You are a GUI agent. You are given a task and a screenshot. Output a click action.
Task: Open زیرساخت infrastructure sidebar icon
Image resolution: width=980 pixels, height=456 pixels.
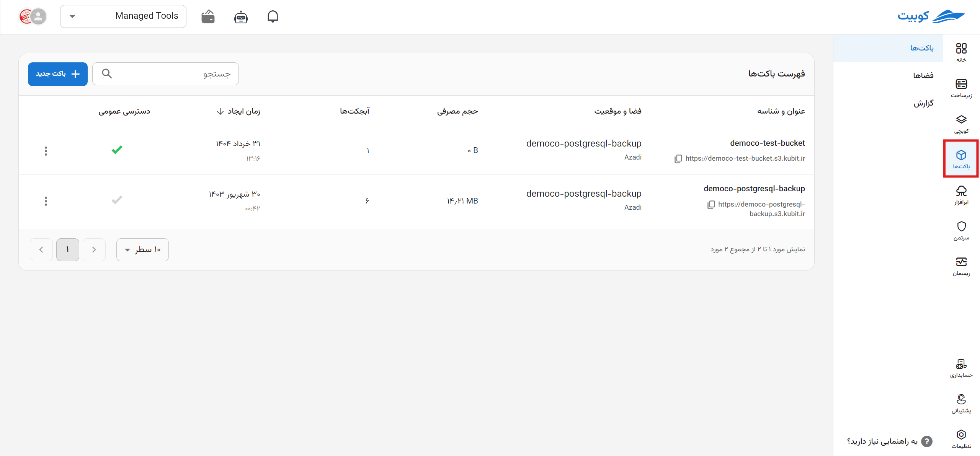pyautogui.click(x=961, y=88)
